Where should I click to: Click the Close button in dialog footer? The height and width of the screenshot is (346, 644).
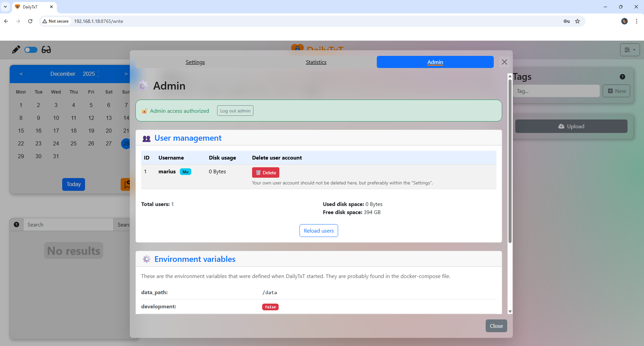click(x=496, y=326)
